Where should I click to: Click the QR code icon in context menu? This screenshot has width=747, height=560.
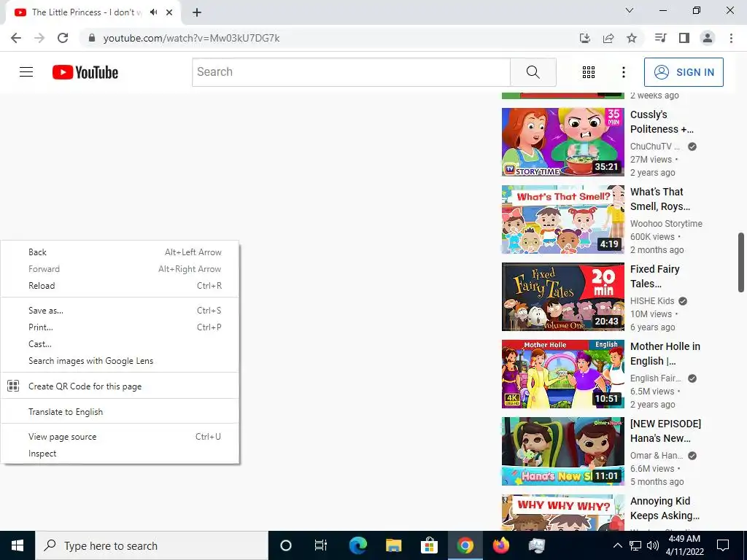pyautogui.click(x=13, y=386)
